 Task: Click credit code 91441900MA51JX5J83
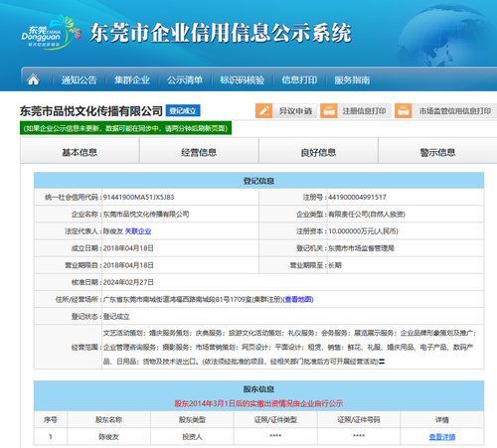(x=138, y=197)
